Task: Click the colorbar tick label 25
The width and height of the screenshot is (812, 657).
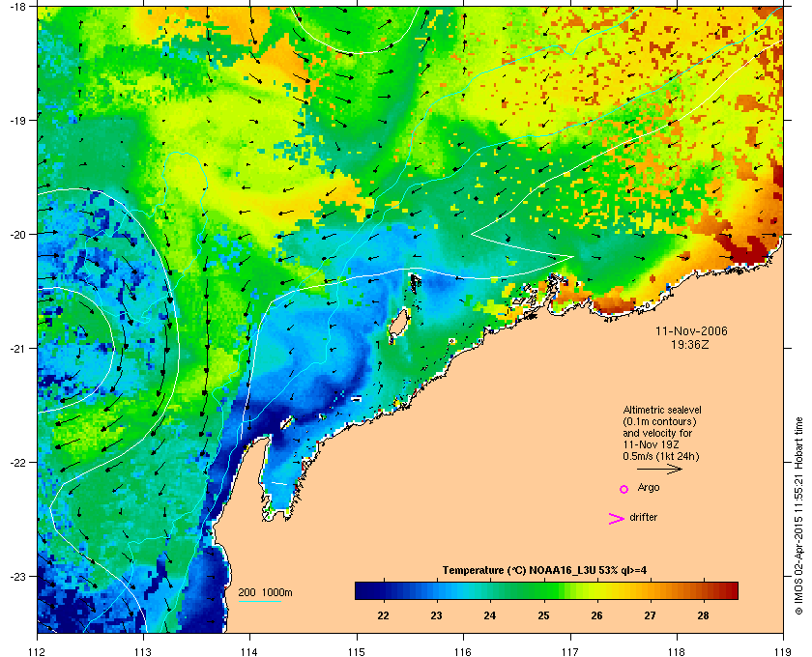Action: [543, 615]
